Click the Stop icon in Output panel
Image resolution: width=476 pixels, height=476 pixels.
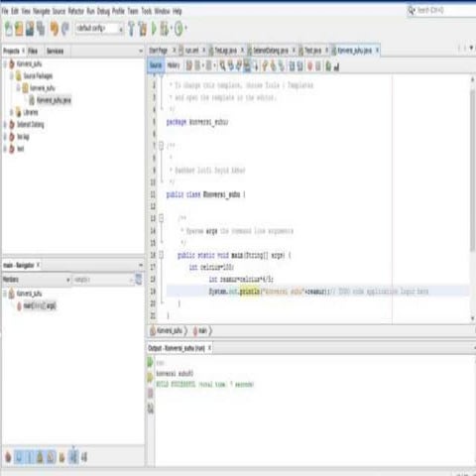click(150, 393)
